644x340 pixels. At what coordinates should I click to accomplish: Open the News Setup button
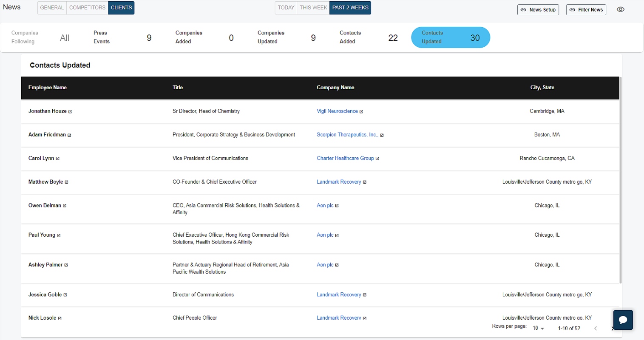(x=538, y=10)
